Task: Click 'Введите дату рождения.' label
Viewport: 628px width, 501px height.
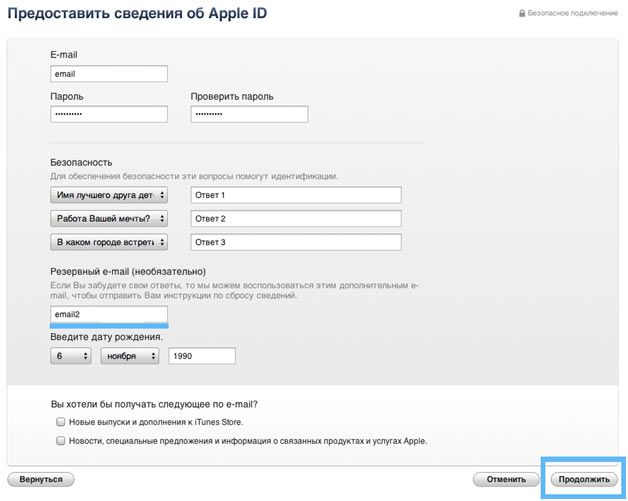Action: pos(107,337)
